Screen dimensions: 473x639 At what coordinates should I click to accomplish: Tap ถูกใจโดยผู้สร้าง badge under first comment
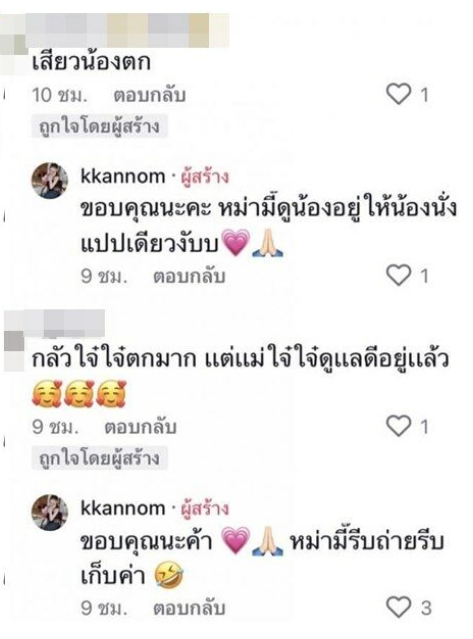[x=99, y=127]
